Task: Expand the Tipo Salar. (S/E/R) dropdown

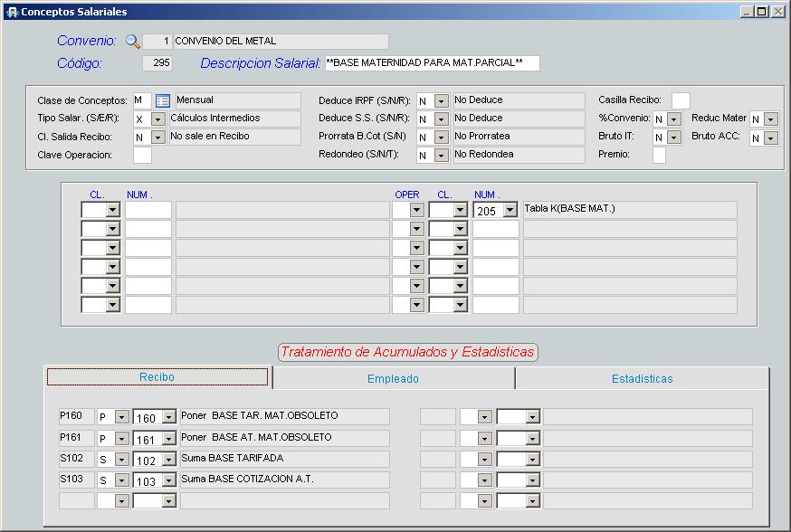Action: point(157,119)
